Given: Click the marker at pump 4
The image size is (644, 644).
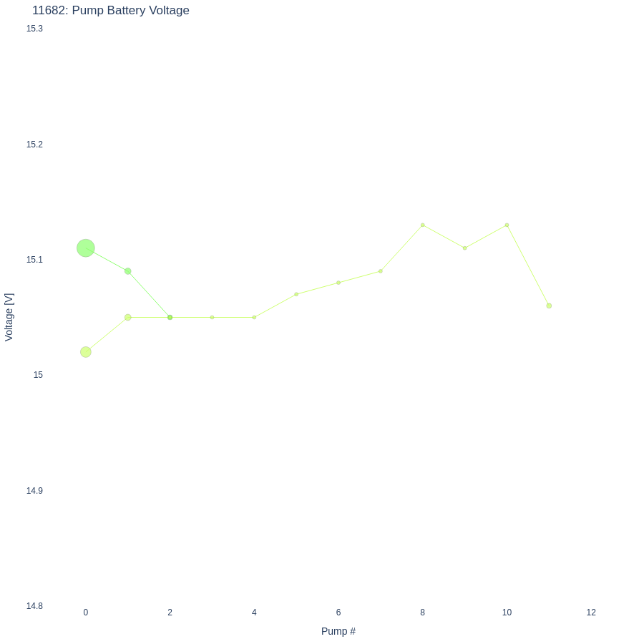Looking at the screenshot, I should [254, 318].
